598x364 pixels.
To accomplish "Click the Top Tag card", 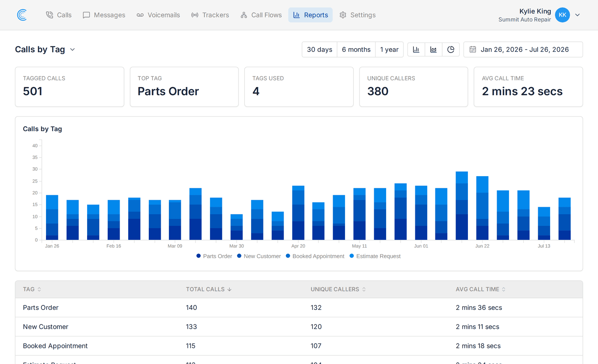I will [184, 87].
